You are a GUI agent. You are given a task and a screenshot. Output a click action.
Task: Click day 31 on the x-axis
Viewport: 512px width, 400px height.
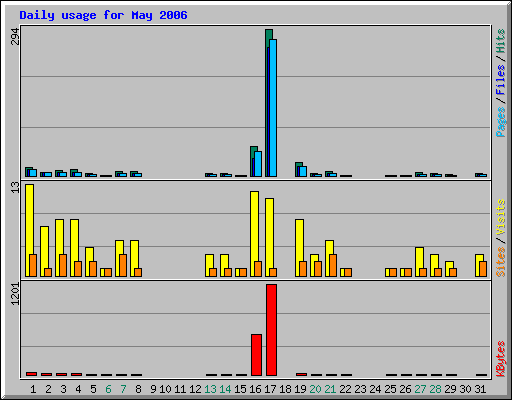click(480, 389)
